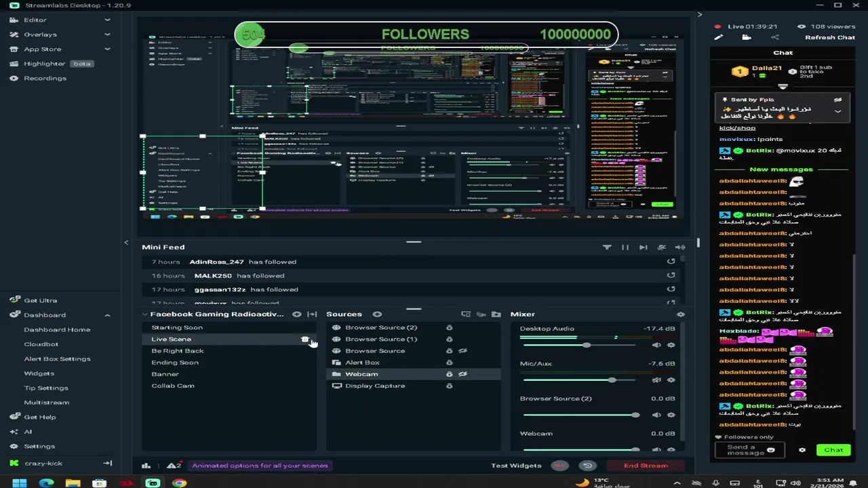Image resolution: width=868 pixels, height=488 pixels.
Task: Click the camera icon above chat
Action: pyautogui.click(x=747, y=37)
